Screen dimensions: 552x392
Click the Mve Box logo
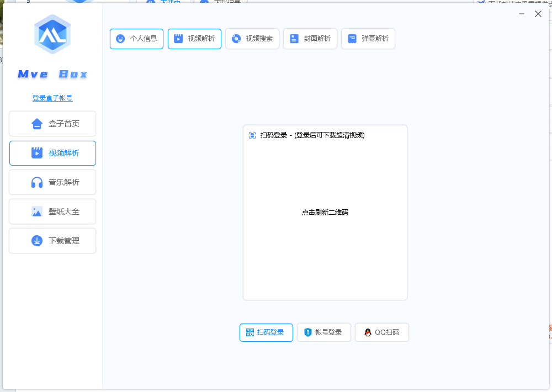click(51, 34)
